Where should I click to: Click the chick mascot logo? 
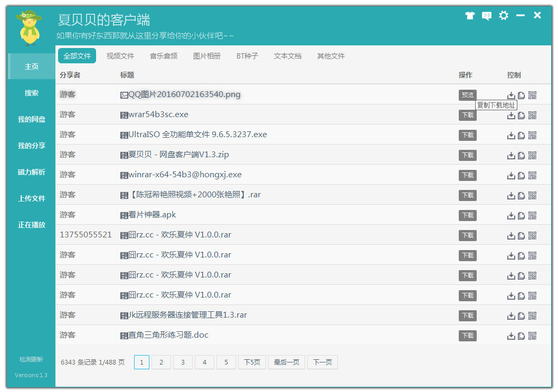pyautogui.click(x=29, y=28)
